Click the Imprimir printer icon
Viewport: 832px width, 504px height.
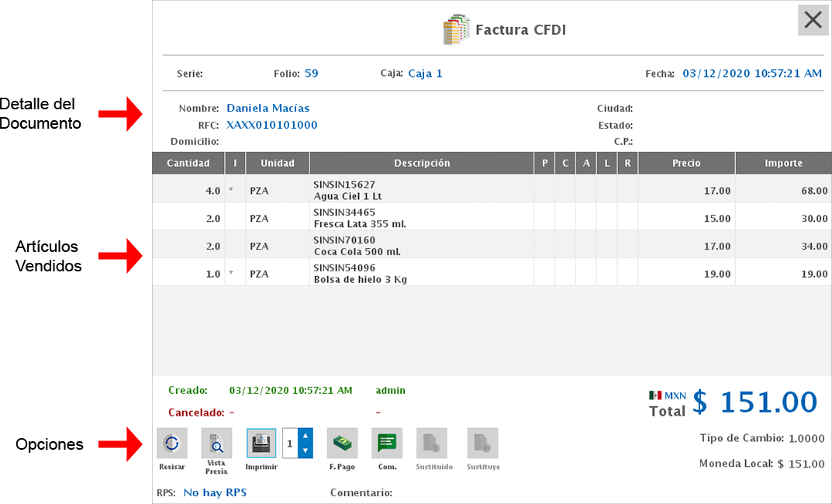click(x=261, y=444)
